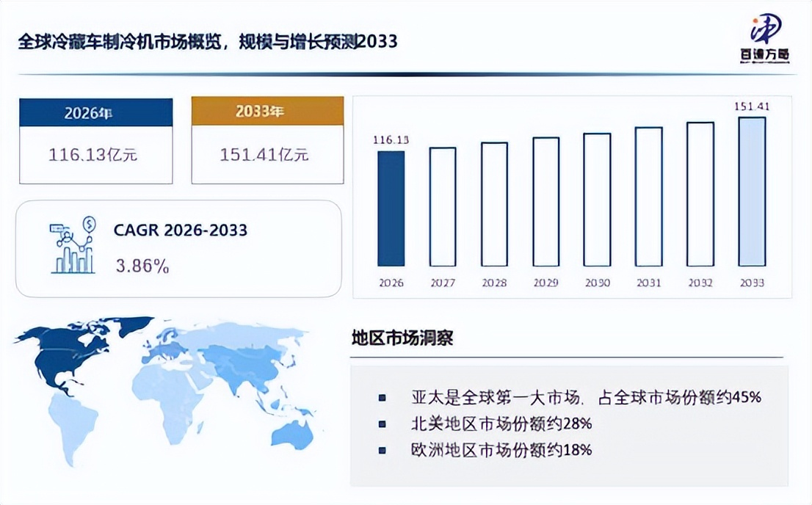Click the first bullet marker for 亚太
Viewport: 812px width, 505px height.
383,398
